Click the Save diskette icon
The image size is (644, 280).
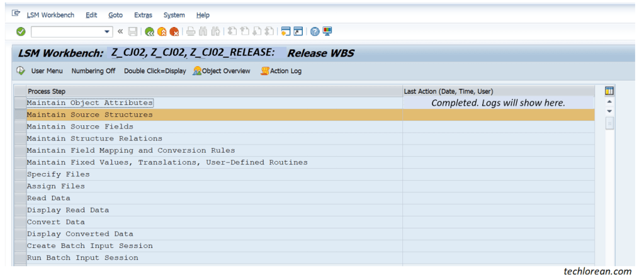point(133,31)
